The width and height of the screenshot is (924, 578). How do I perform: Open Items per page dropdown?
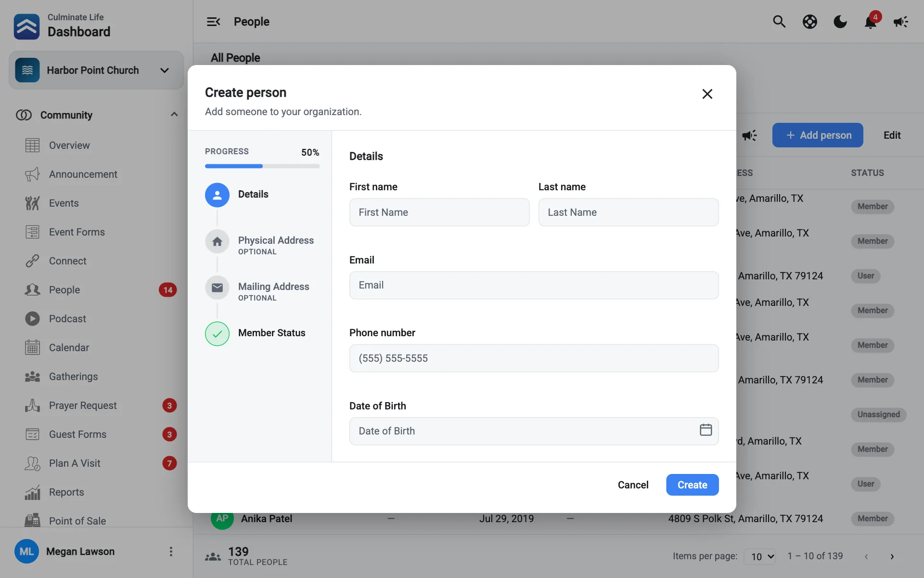pyautogui.click(x=760, y=556)
